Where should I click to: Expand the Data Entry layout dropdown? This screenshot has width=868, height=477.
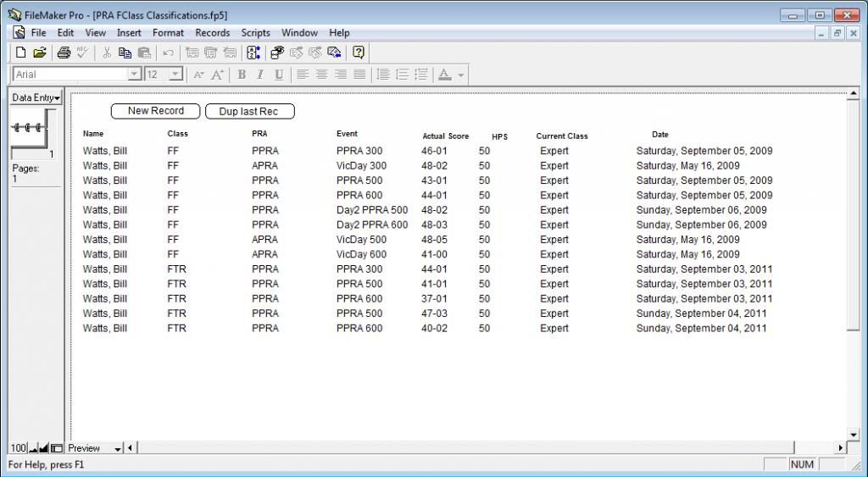coord(35,98)
